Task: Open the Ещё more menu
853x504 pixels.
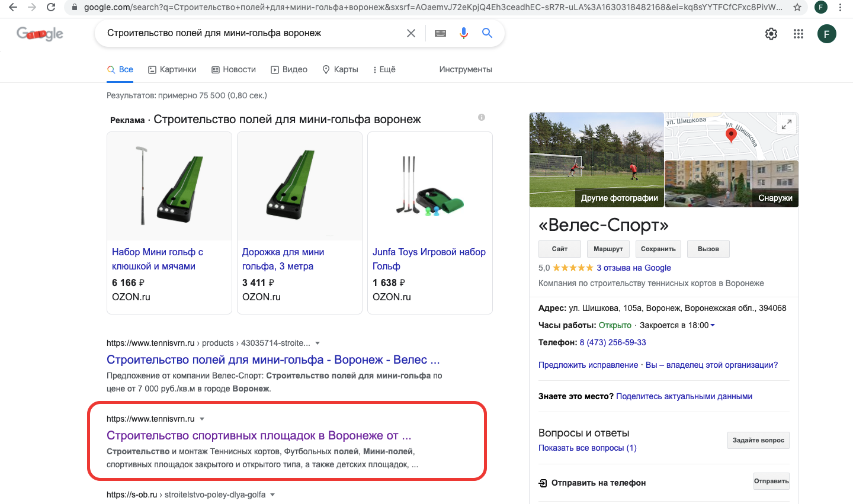Action: coord(384,69)
